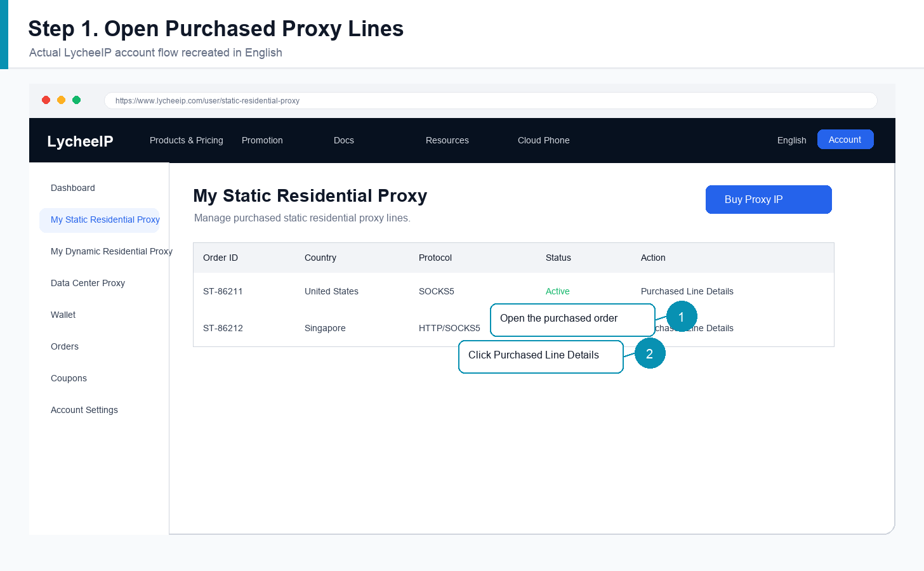The width and height of the screenshot is (924, 571).
Task: Select order ID ST-86211 cell
Action: (223, 291)
